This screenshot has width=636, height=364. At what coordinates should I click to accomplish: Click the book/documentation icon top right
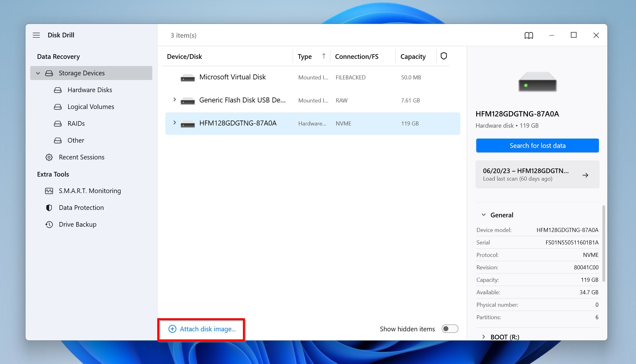[x=529, y=35]
